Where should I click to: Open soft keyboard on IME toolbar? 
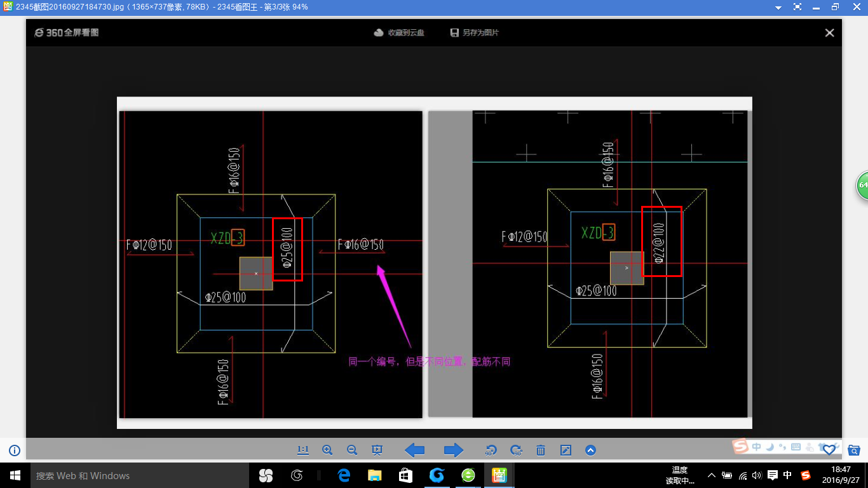click(x=797, y=447)
